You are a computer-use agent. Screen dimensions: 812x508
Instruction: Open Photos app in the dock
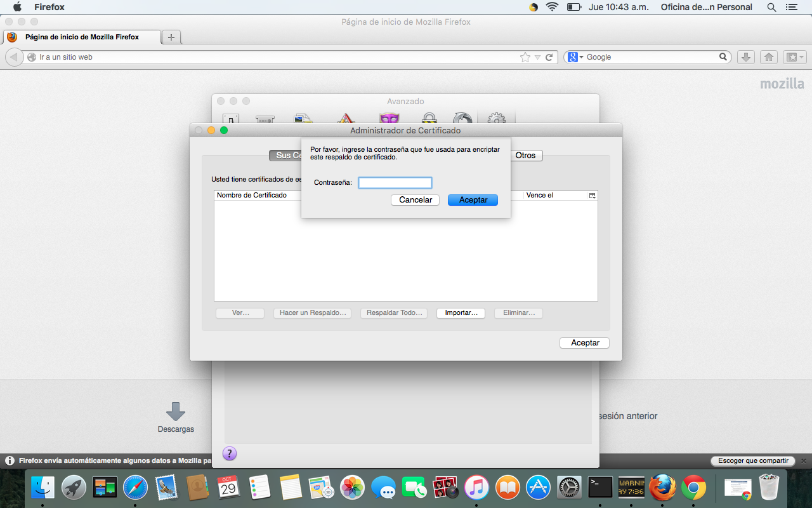pyautogui.click(x=352, y=488)
